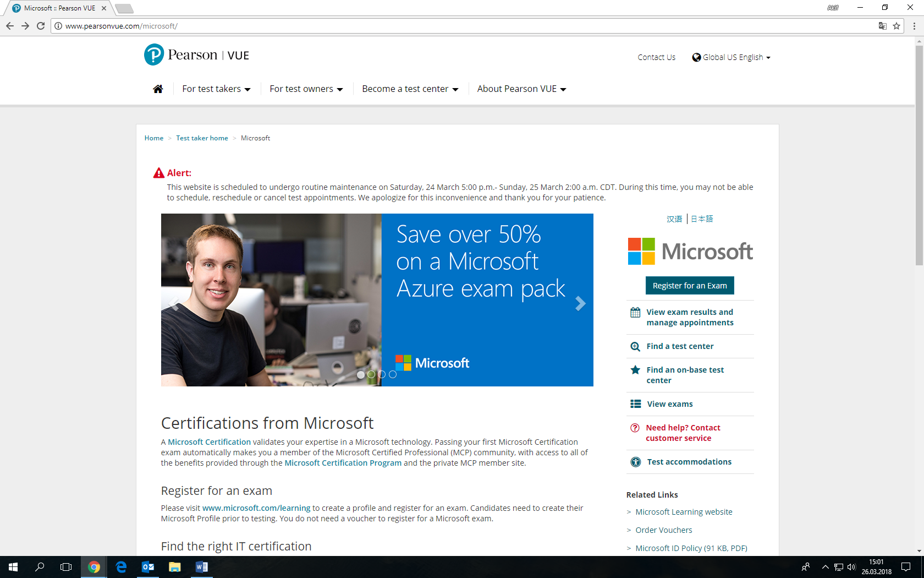Image resolution: width=924 pixels, height=578 pixels.
Task: Click the Register for an Exam button
Action: 690,286
